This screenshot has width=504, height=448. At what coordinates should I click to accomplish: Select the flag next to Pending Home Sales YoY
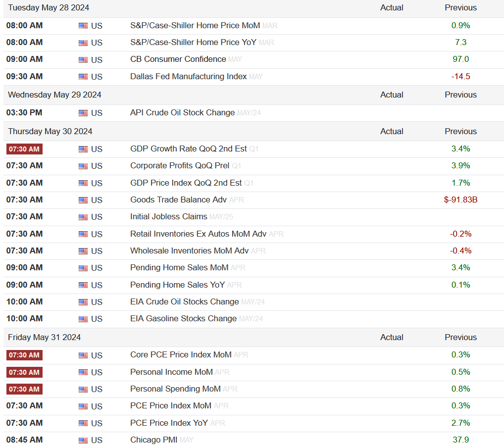pos(83,285)
